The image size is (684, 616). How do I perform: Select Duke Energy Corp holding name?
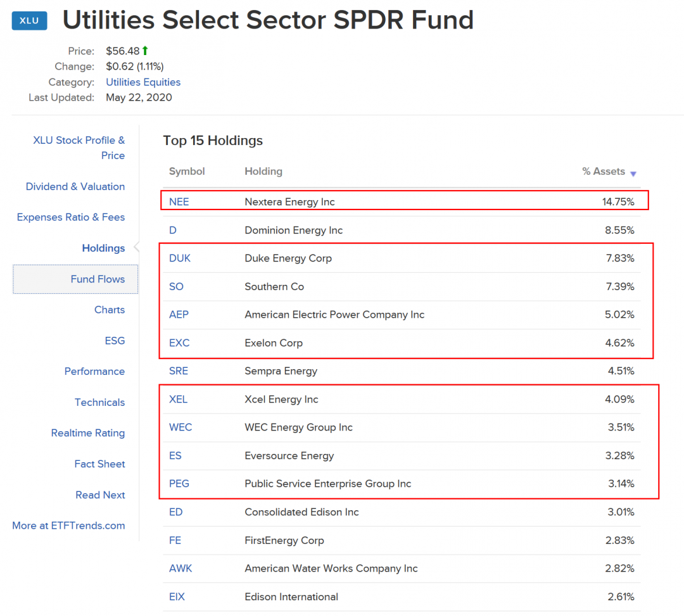click(288, 258)
